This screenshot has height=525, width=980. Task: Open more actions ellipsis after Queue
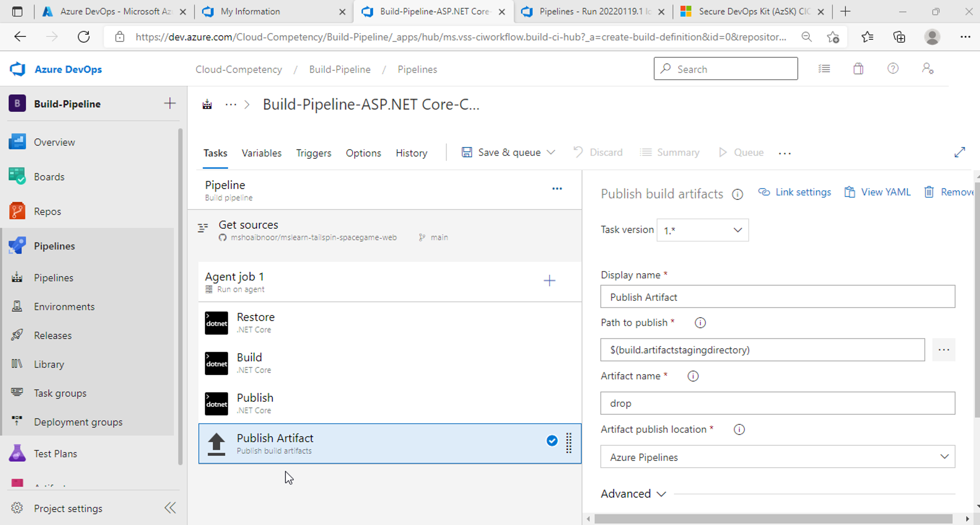click(785, 153)
